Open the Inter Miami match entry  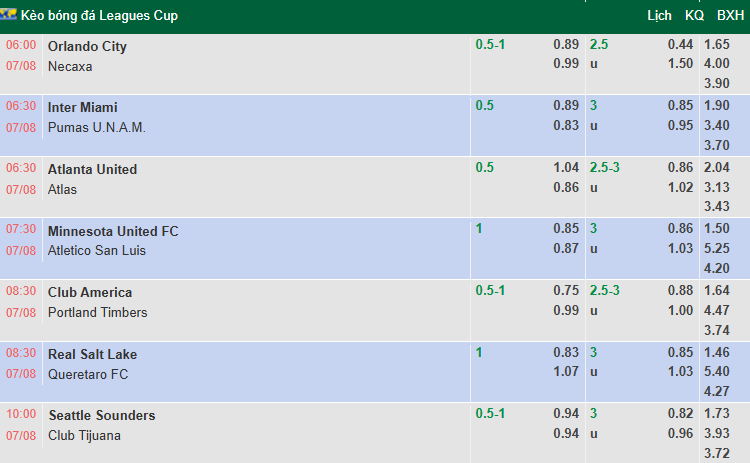coord(82,107)
